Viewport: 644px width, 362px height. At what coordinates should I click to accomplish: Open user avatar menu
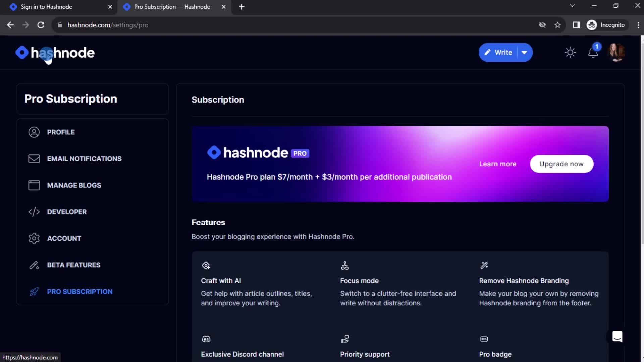click(x=616, y=53)
